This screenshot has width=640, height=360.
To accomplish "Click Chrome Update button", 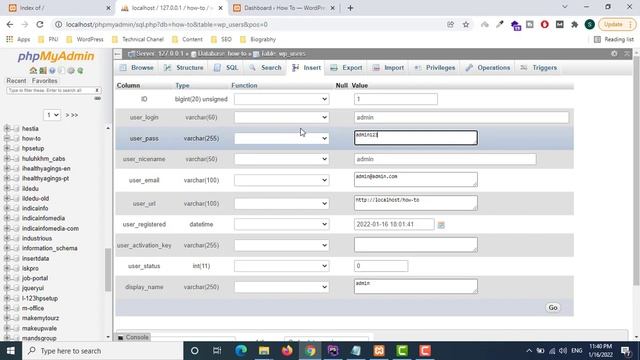I will coord(617,24).
